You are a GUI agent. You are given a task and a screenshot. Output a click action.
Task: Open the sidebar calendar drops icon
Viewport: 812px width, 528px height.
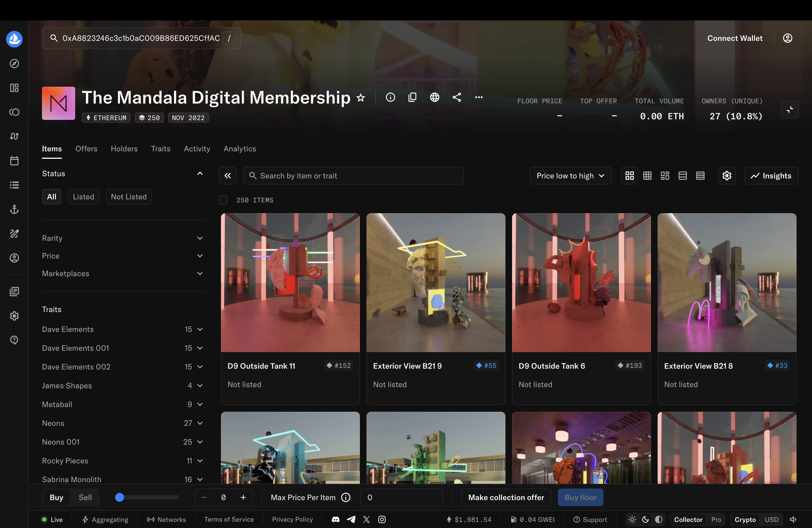[x=14, y=161]
